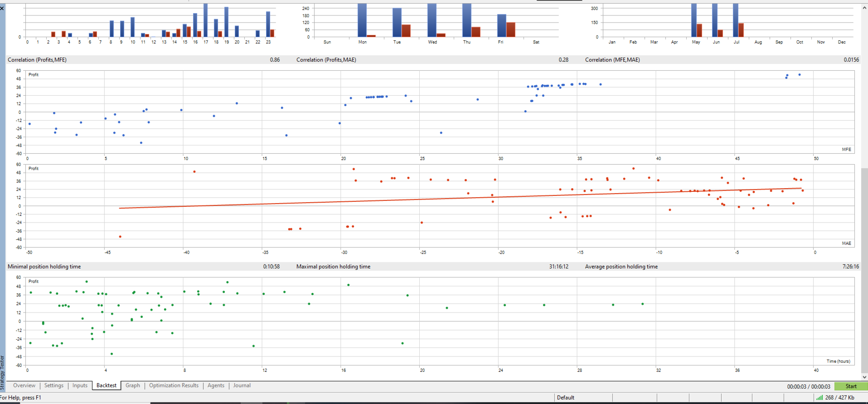Click the 'Average position holding time' label
The image size is (868, 404).
click(621, 267)
